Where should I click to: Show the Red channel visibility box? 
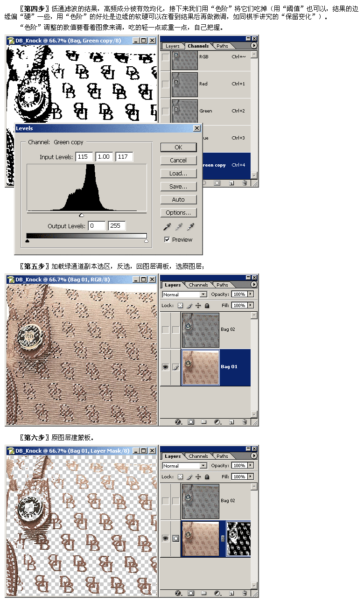(166, 84)
